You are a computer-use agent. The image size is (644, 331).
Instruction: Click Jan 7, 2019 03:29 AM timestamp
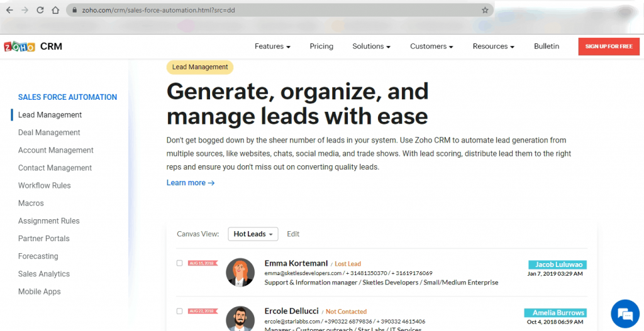click(x=555, y=274)
